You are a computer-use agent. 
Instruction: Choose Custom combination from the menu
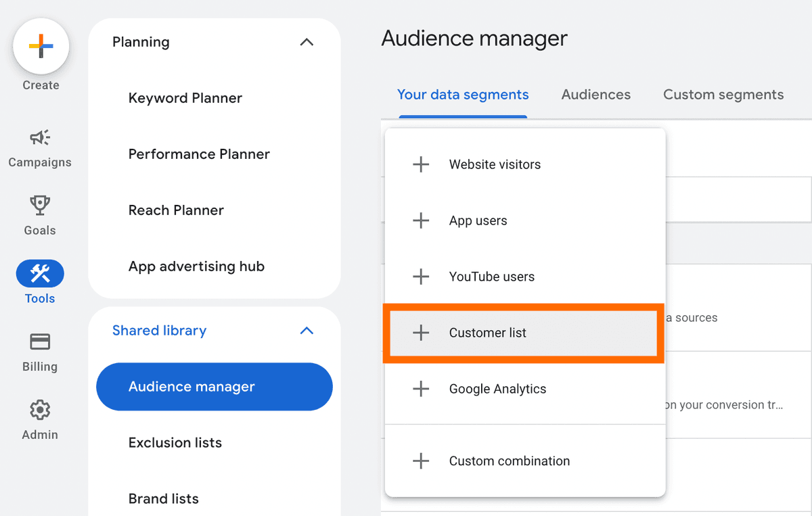(509, 461)
